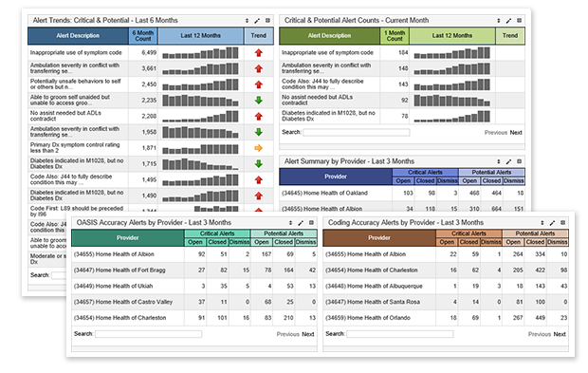Click the sparkline chart for the 184 count row
This screenshot has height=373, width=588.
[451, 53]
